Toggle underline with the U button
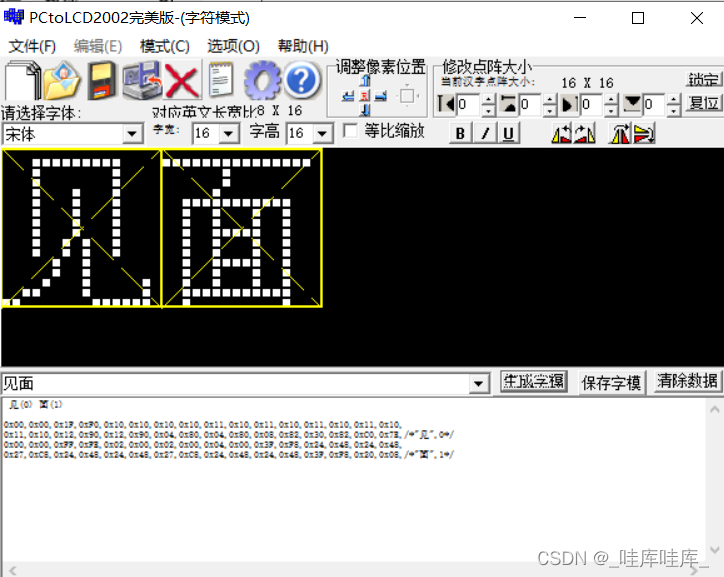The width and height of the screenshot is (724, 577). [x=508, y=133]
